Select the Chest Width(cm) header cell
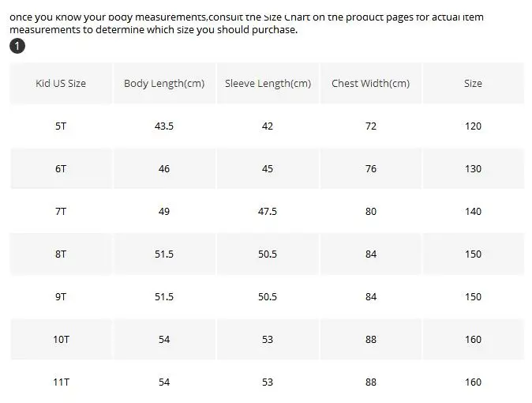 click(x=371, y=83)
